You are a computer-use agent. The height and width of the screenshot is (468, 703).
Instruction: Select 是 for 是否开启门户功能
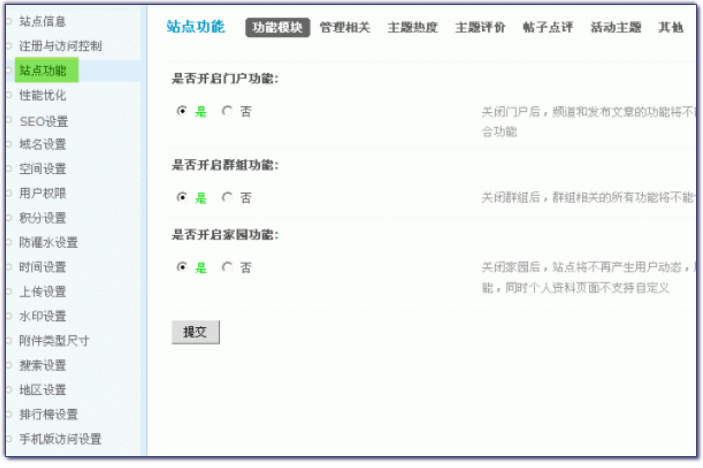pyautogui.click(x=181, y=112)
